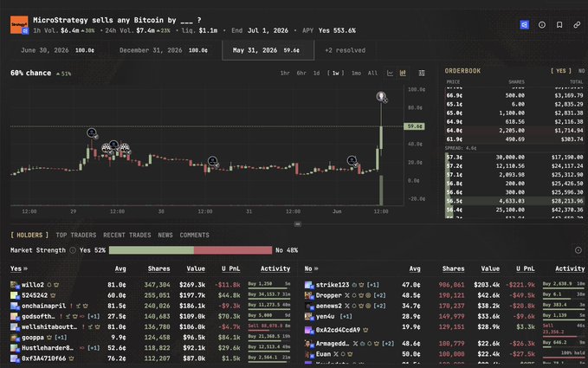Click the crown badge beside 0xA2cd4CcdA9
Screen dimensions: 588x368
tap(365, 330)
